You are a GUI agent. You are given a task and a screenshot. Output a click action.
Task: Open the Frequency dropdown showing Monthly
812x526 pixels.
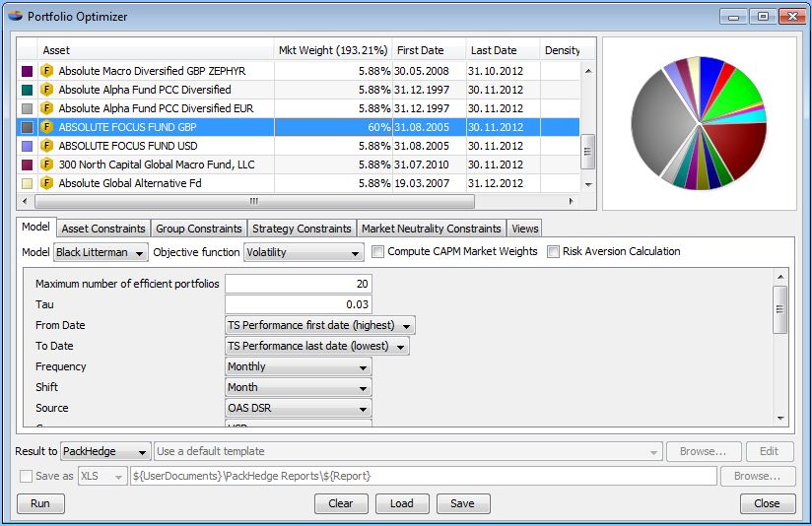click(x=298, y=366)
